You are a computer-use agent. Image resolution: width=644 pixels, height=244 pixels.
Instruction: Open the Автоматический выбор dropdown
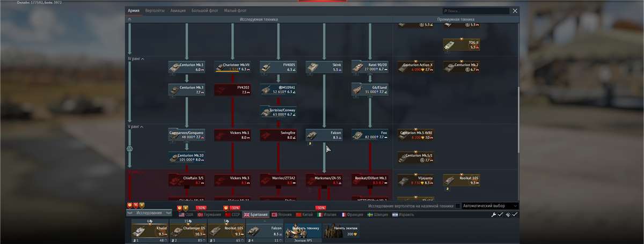(x=491, y=206)
